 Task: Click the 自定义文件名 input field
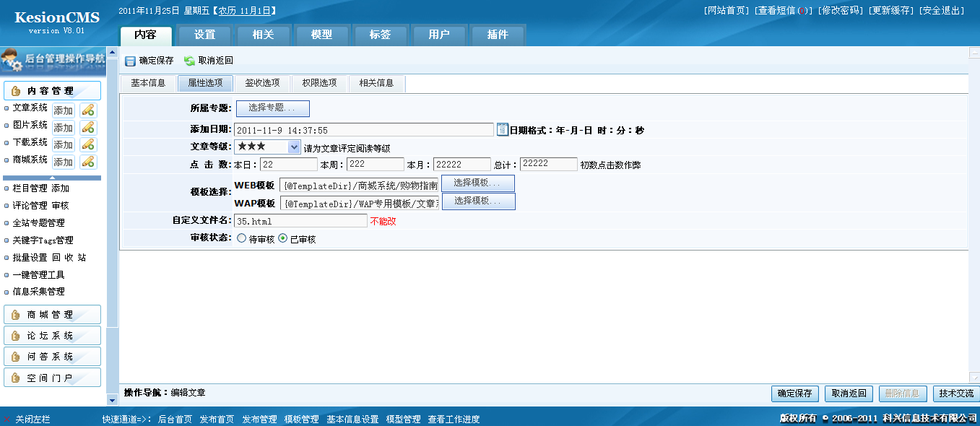(x=300, y=221)
